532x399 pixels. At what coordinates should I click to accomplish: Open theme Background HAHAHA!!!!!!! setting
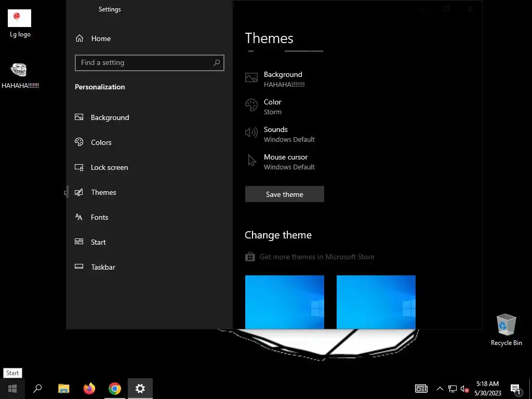[275, 79]
